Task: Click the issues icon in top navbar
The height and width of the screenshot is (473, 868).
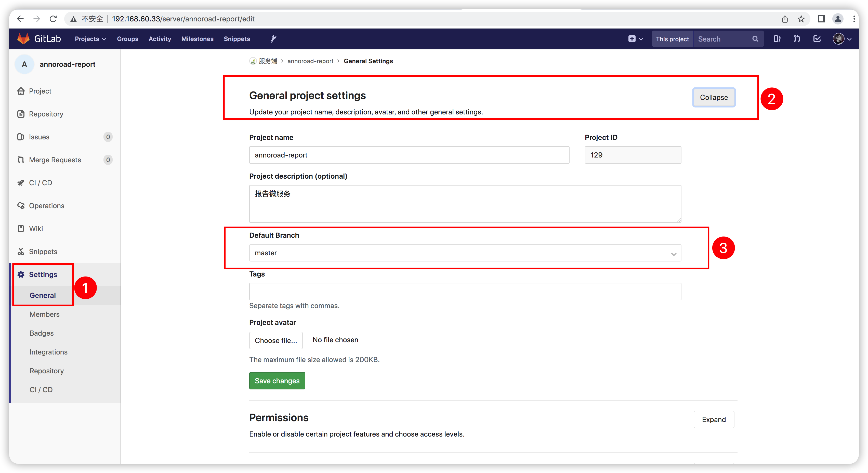Action: pos(777,39)
